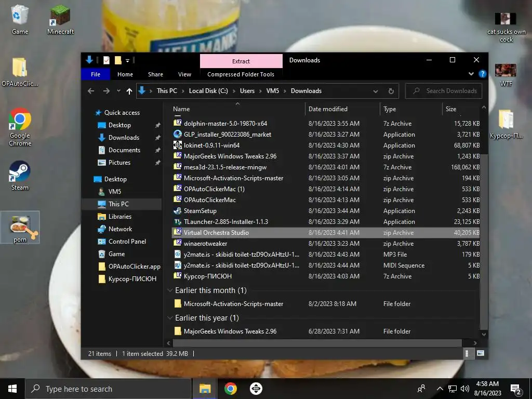
Task: Open Customize Quick Access Toolbar dropdown
Action: click(x=128, y=61)
